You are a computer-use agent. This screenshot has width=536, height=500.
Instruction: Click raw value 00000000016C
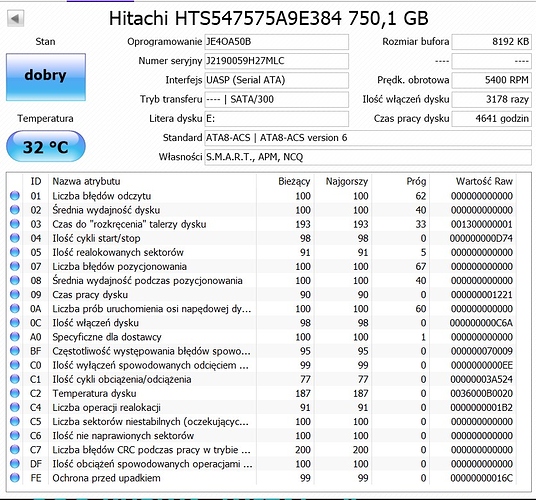[x=482, y=478]
